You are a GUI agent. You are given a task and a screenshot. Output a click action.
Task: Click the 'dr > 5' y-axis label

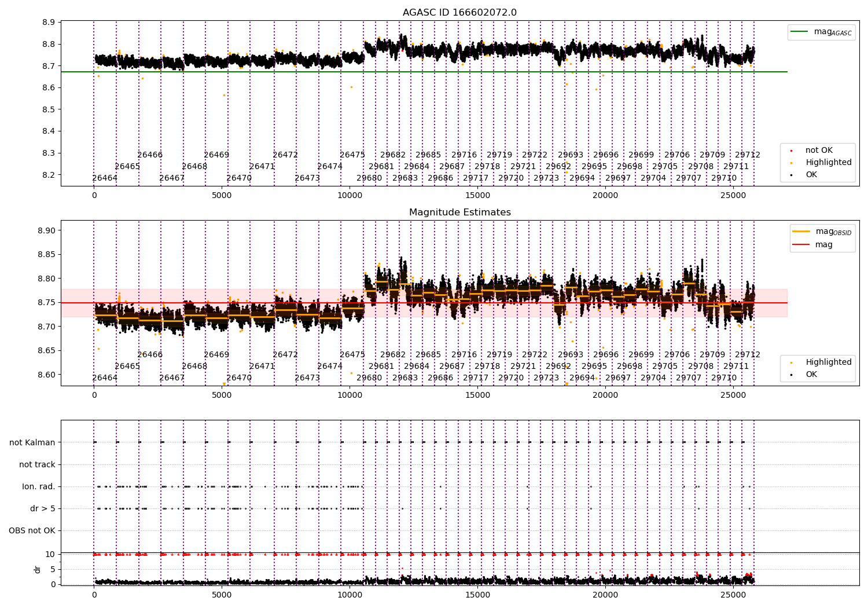pyautogui.click(x=43, y=509)
